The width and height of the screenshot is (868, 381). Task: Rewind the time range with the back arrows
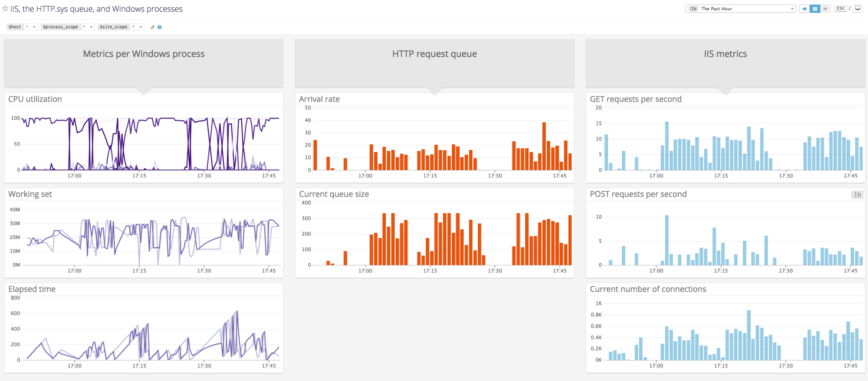pos(804,8)
